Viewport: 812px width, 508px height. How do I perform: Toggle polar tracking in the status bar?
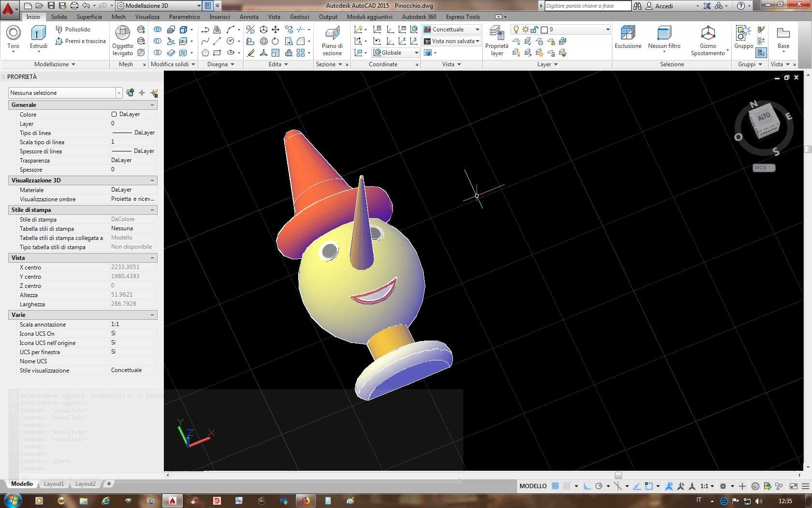599,486
